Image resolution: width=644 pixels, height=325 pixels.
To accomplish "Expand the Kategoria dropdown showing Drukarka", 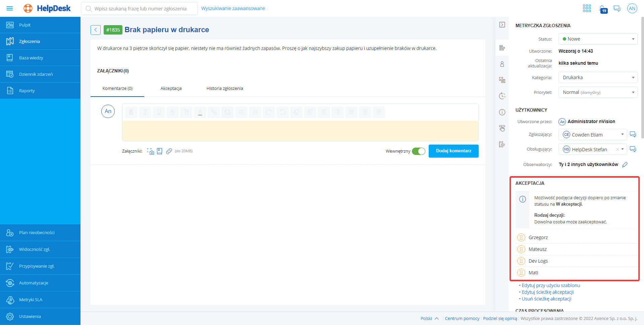I will [x=598, y=77].
